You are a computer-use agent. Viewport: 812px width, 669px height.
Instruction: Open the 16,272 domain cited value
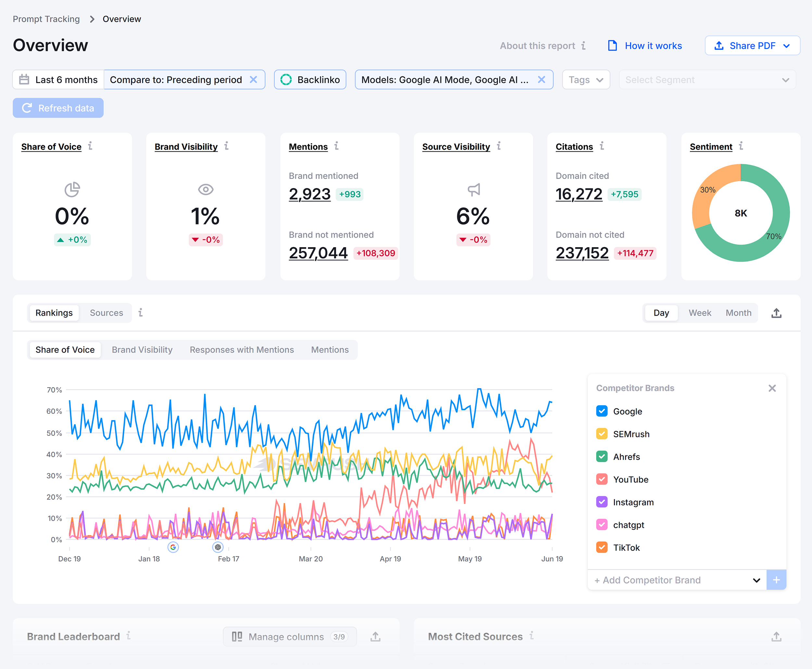578,194
